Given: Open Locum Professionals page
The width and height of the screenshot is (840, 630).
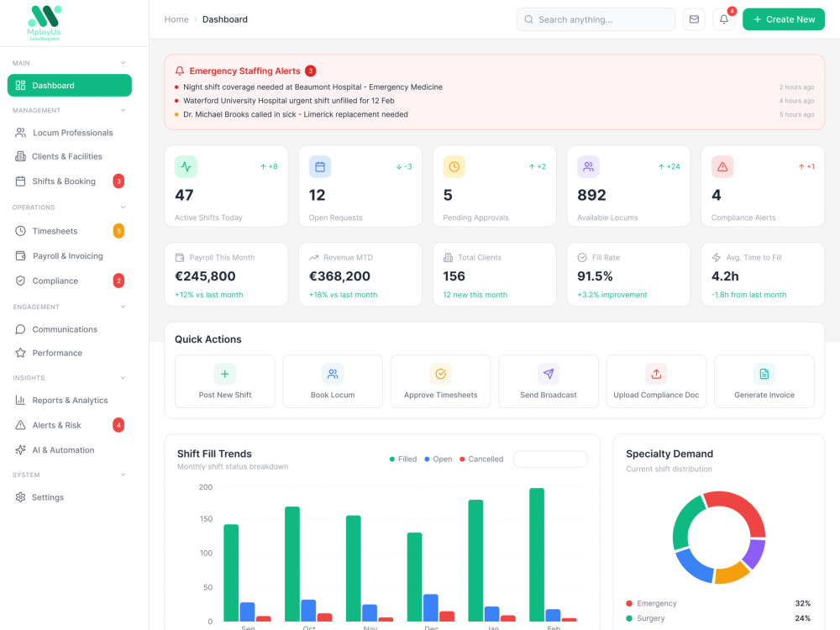Looking at the screenshot, I should pos(70,133).
